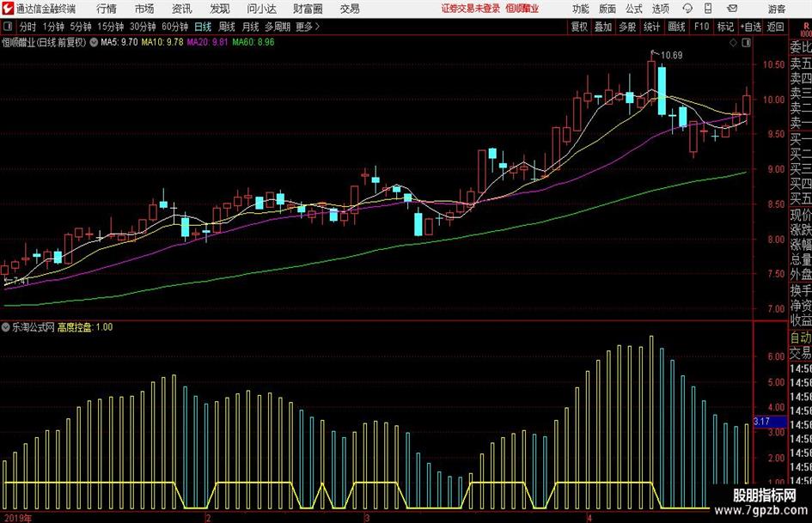Expand the dropdown arrow beside 恒顺醋业(日线,前复权)

point(94,42)
